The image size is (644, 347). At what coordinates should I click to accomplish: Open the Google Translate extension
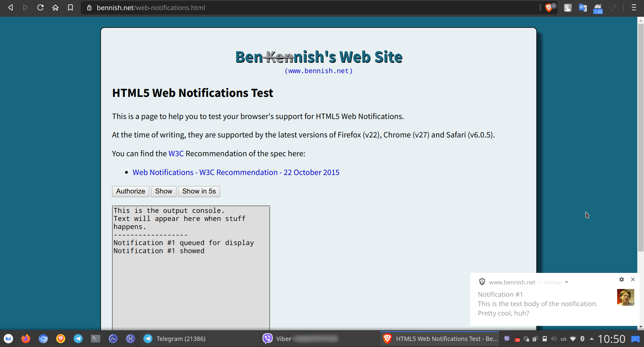pyautogui.click(x=583, y=7)
